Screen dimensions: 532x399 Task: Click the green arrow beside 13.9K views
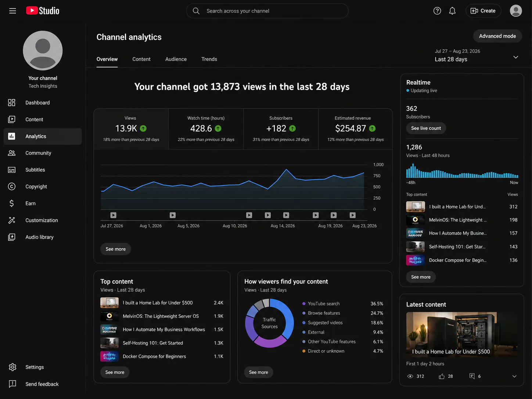click(143, 128)
